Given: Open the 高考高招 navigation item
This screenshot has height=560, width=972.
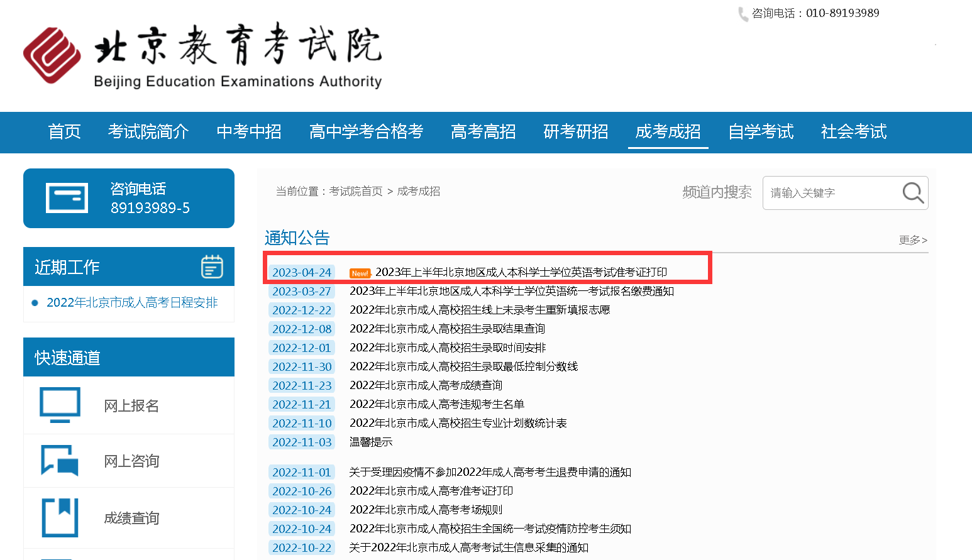Looking at the screenshot, I should pyautogui.click(x=483, y=132).
